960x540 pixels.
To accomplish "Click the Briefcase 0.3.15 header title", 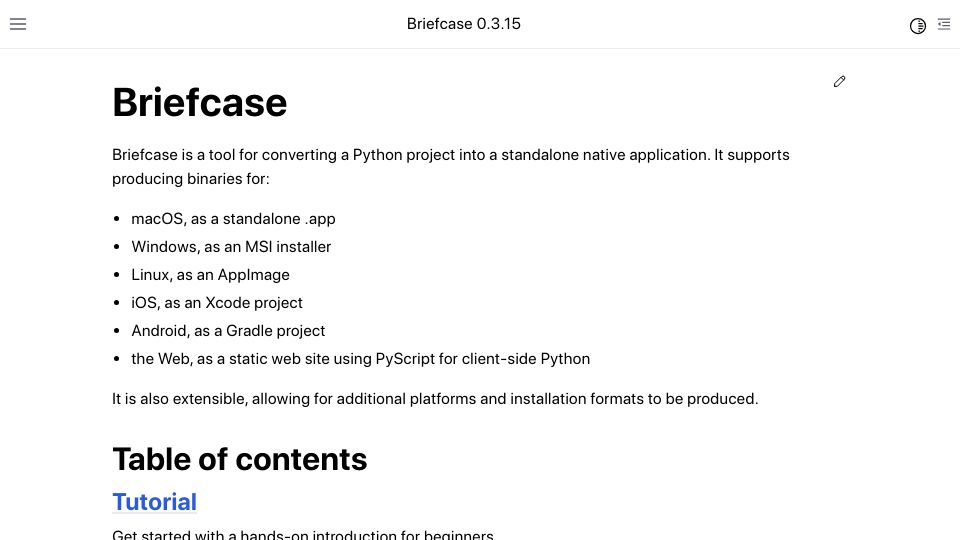I will pos(463,24).
